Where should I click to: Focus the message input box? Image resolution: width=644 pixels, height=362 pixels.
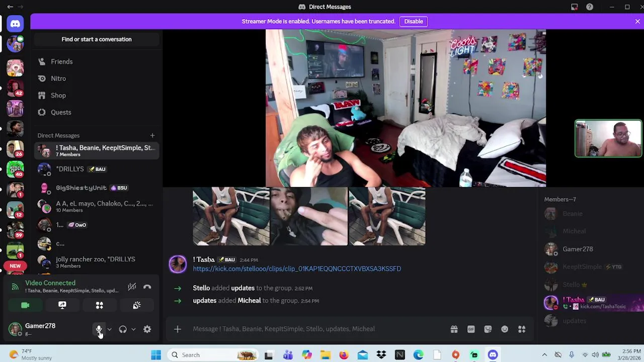pos(317,329)
